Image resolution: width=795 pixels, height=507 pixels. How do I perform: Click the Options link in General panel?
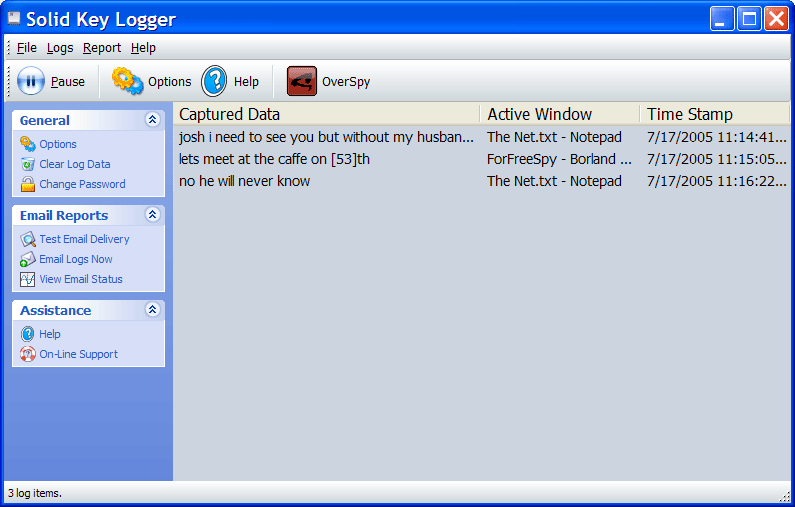[x=58, y=144]
